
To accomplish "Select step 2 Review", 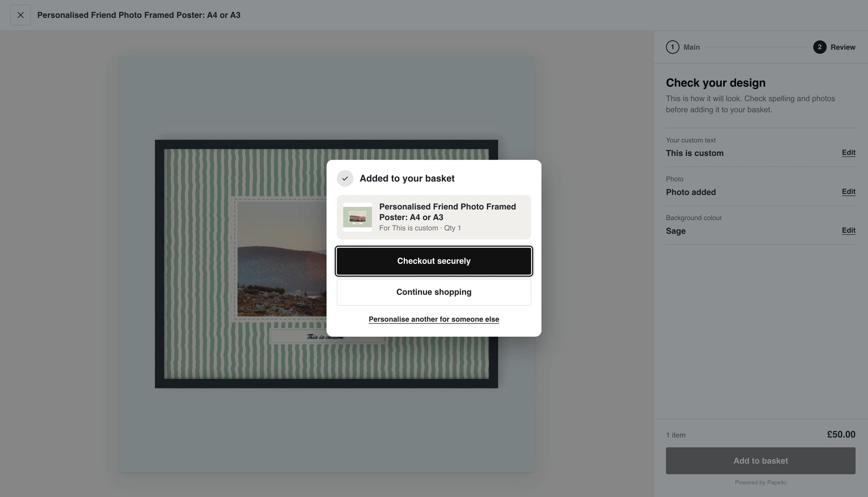I will (834, 47).
